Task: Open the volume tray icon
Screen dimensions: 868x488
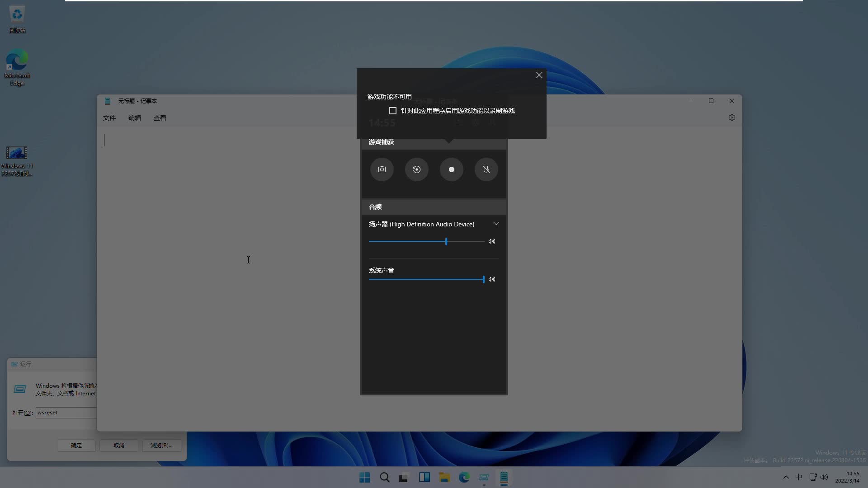Action: [824, 477]
